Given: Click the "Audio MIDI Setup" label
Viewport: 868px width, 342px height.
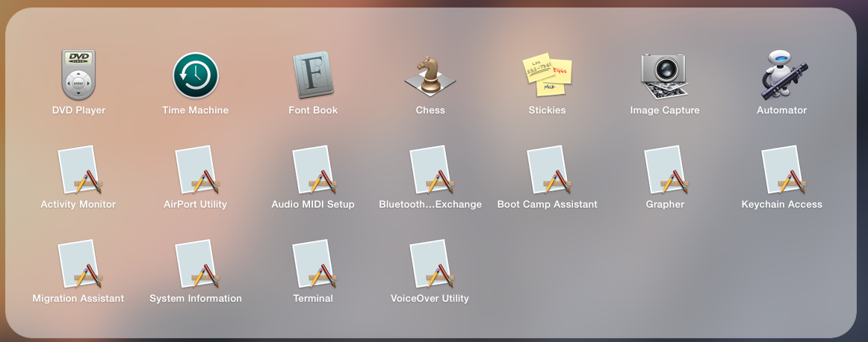Looking at the screenshot, I should (x=313, y=204).
